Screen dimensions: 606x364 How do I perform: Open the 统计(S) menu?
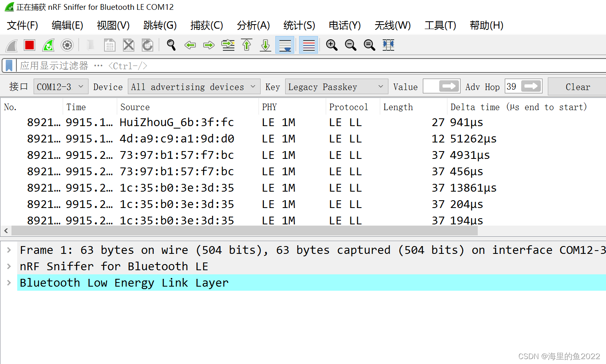tap(299, 25)
